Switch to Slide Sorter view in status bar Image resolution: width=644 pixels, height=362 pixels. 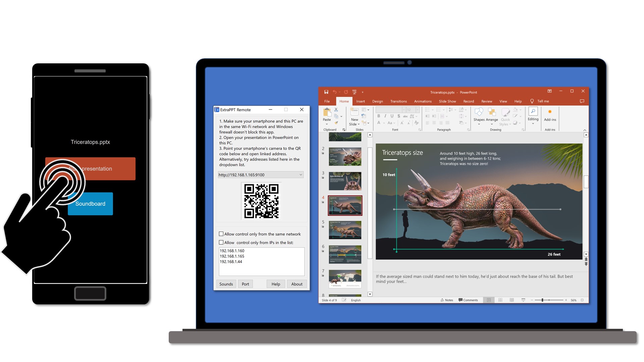[x=500, y=300]
